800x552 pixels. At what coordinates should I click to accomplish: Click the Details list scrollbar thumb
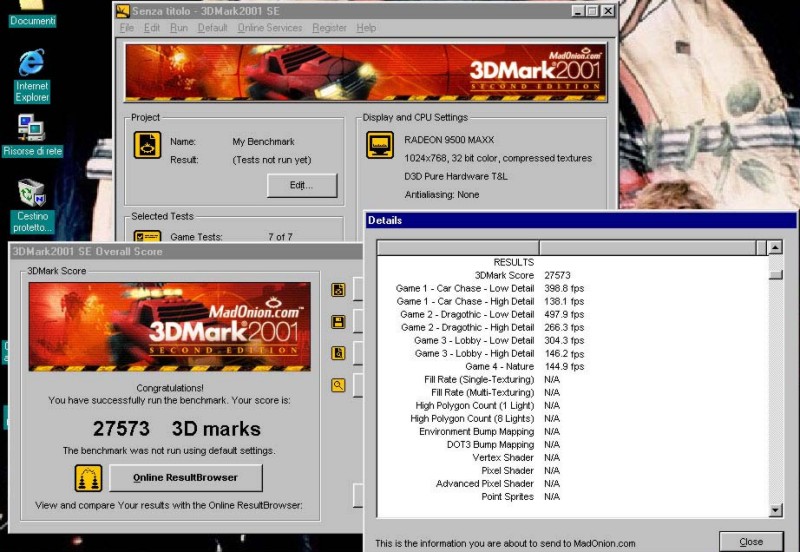(x=775, y=275)
